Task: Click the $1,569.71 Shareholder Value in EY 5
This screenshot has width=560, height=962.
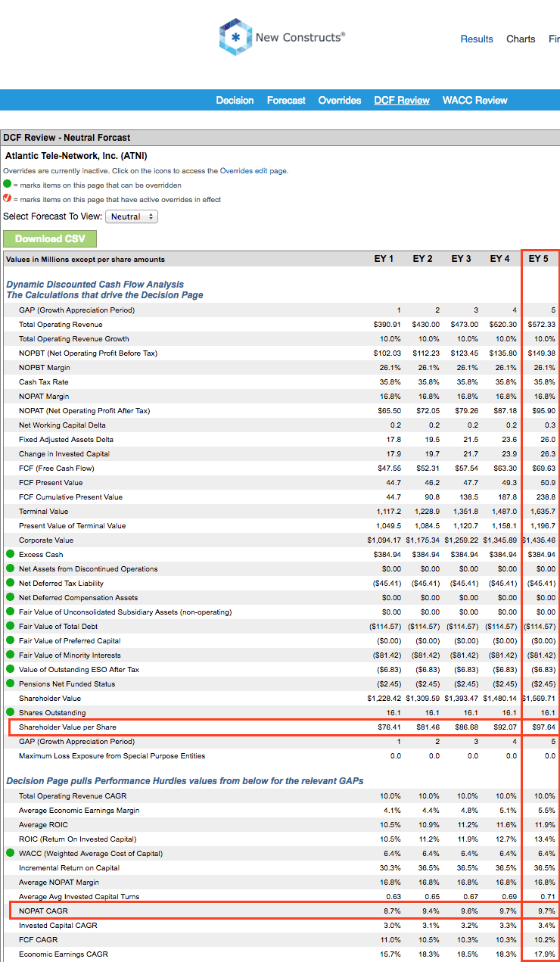Action: tap(540, 698)
